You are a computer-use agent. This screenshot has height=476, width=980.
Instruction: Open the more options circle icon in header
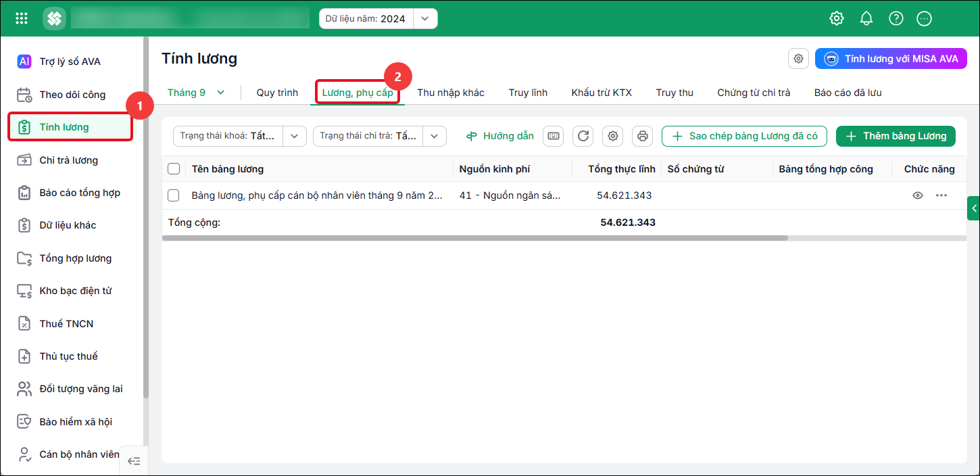click(x=925, y=18)
